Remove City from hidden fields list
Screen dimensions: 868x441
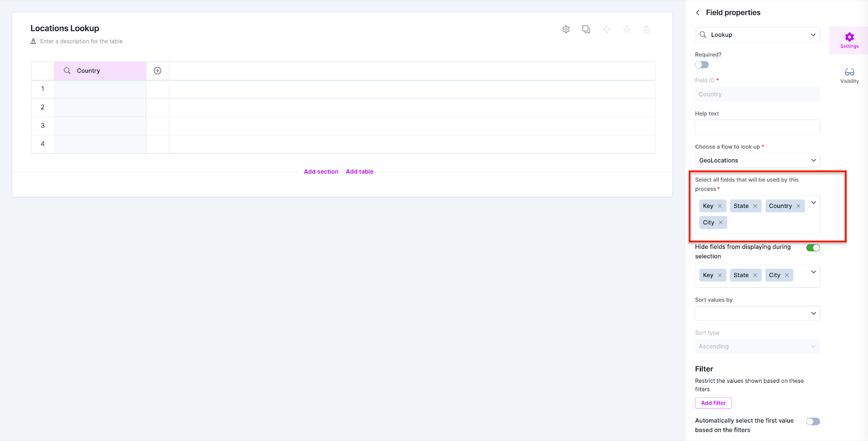[x=787, y=275]
